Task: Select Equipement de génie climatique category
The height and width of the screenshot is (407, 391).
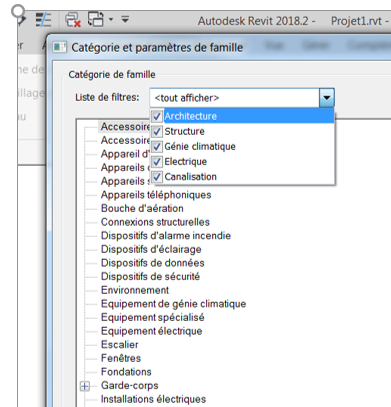Action: (173, 304)
